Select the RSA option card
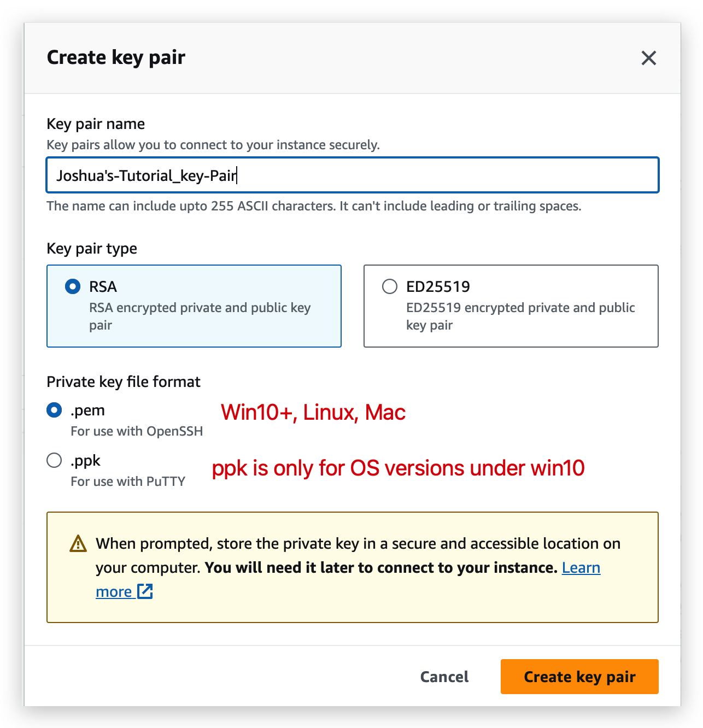 tap(194, 306)
